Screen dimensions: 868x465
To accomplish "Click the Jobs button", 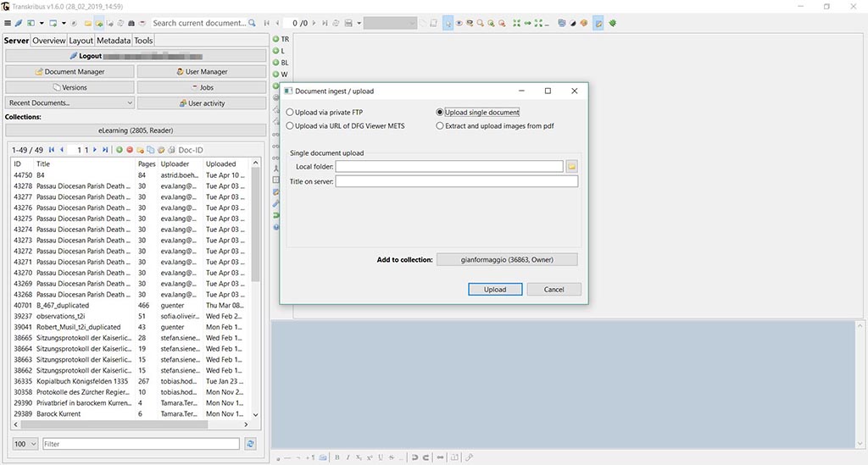I will coord(202,87).
